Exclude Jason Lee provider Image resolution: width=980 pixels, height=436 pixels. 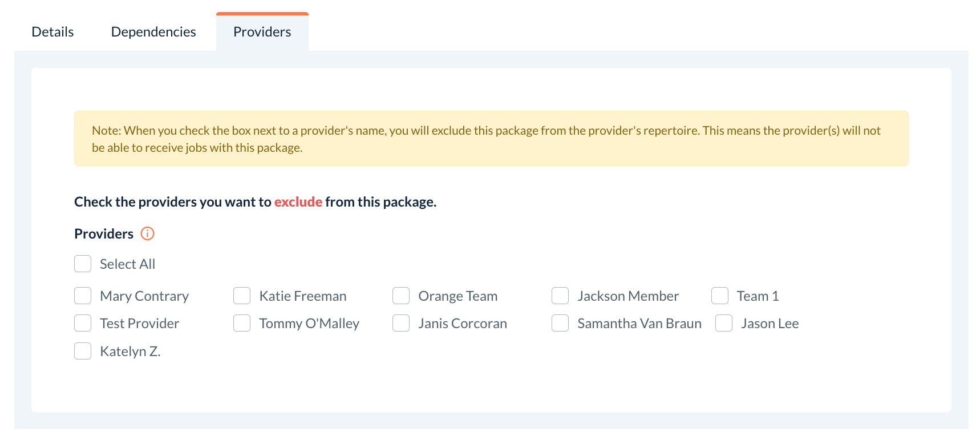pyautogui.click(x=724, y=323)
